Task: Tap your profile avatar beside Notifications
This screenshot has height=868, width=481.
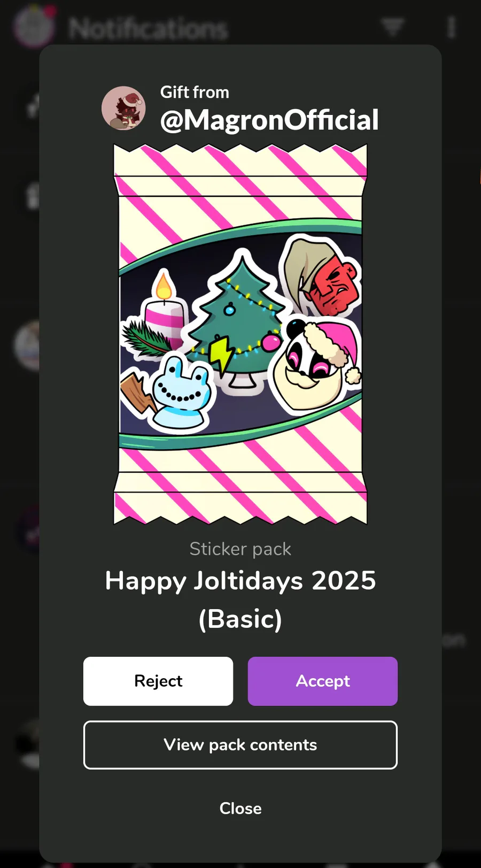Action: point(34,26)
